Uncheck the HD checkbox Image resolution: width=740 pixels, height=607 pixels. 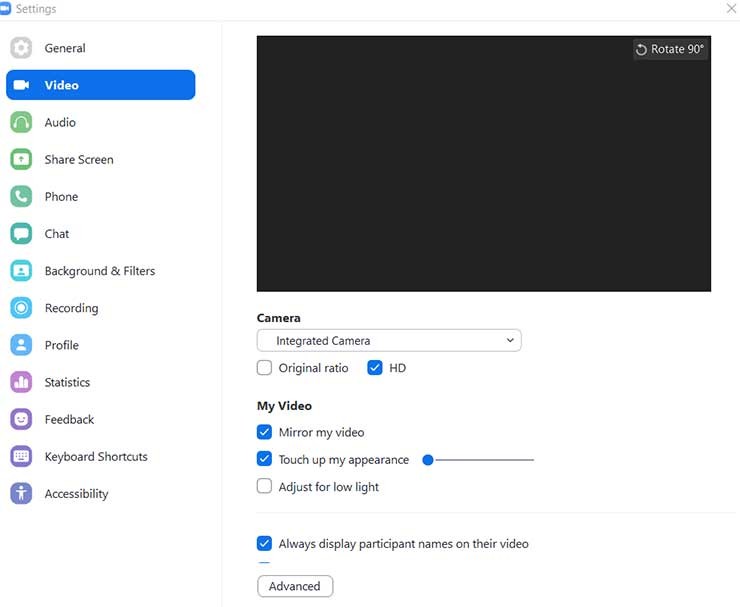(375, 368)
